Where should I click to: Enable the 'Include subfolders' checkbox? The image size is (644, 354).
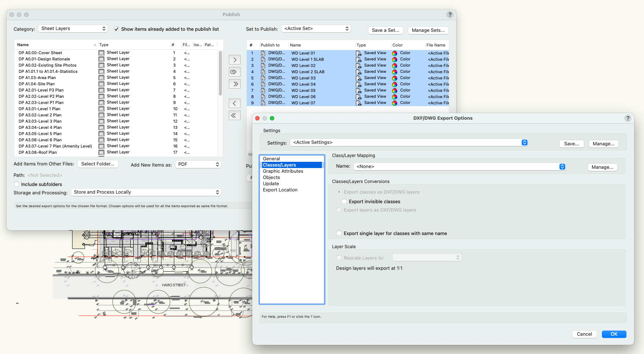(x=16, y=184)
